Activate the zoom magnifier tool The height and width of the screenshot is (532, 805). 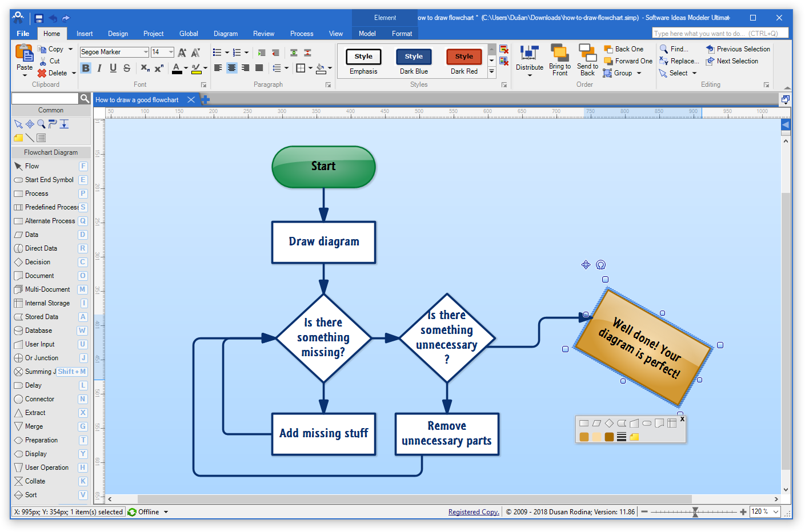click(x=41, y=124)
